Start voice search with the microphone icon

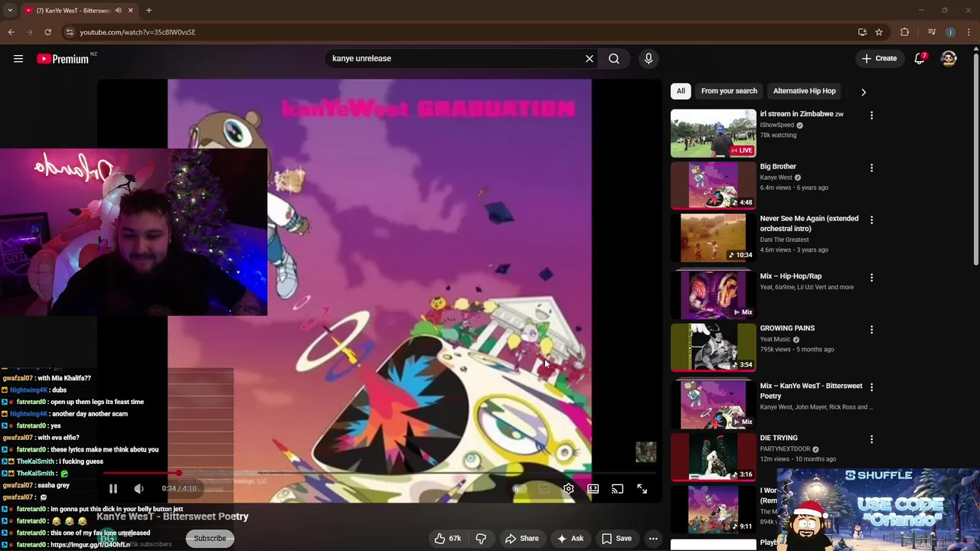648,59
